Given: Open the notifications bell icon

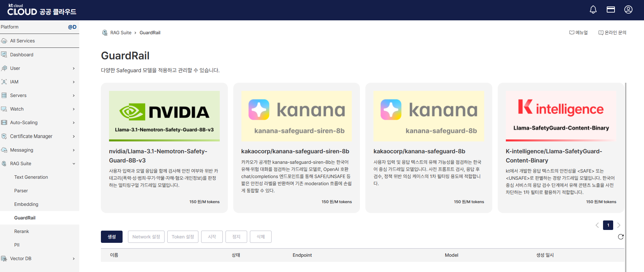Looking at the screenshot, I should tap(593, 9).
